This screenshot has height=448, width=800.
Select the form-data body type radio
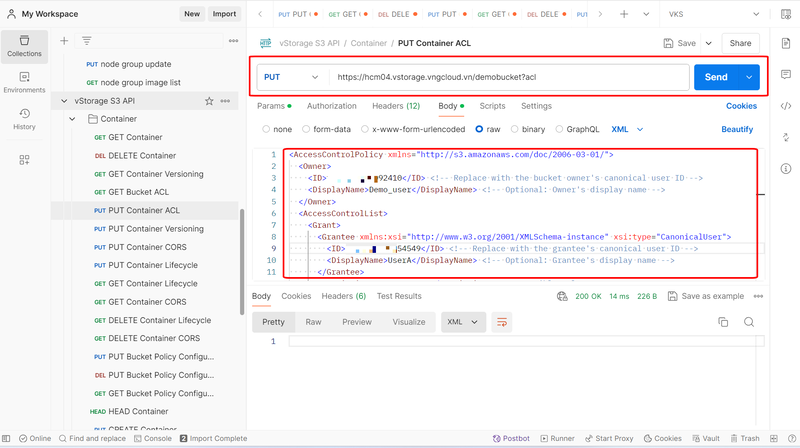(306, 129)
